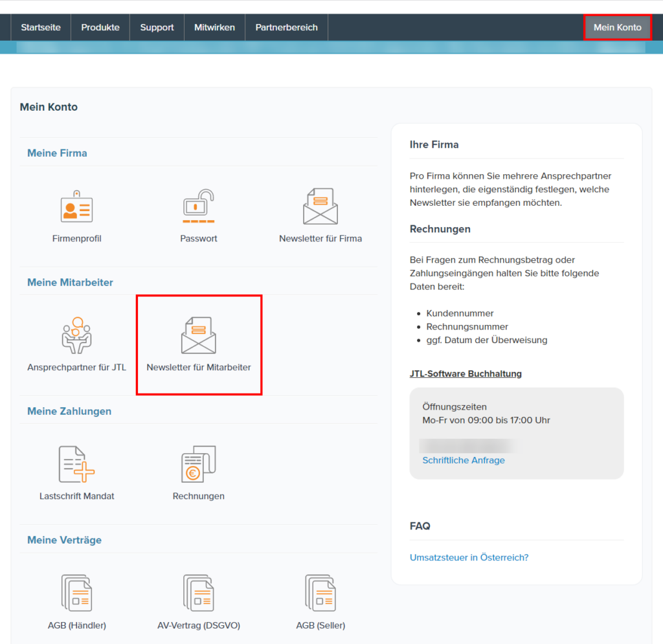Select the Ansprechpartner für JTL icon
Image resolution: width=663 pixels, height=644 pixels.
[x=76, y=336]
